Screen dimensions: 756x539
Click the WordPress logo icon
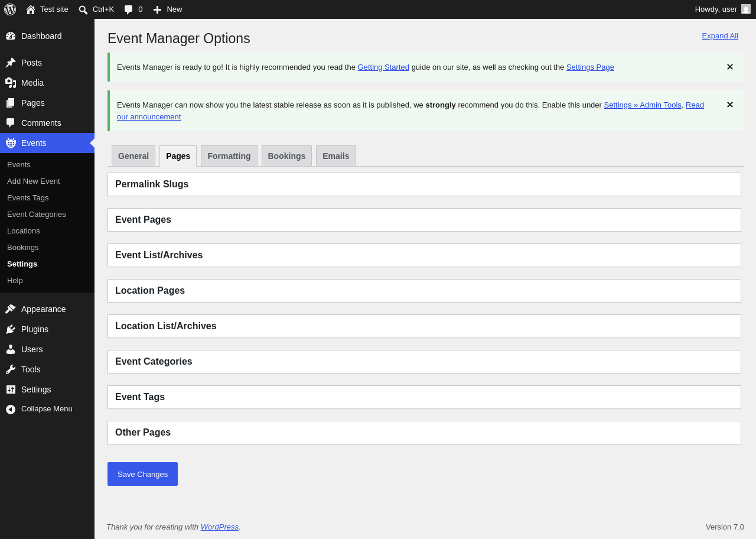[10, 9]
